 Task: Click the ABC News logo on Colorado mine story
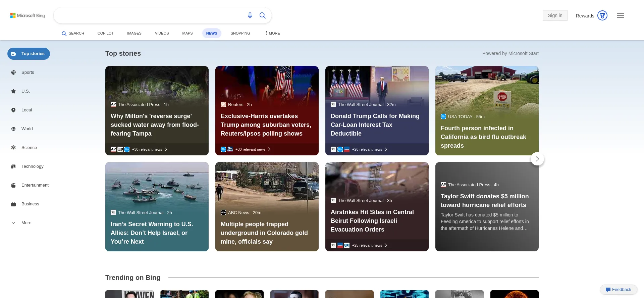click(223, 212)
